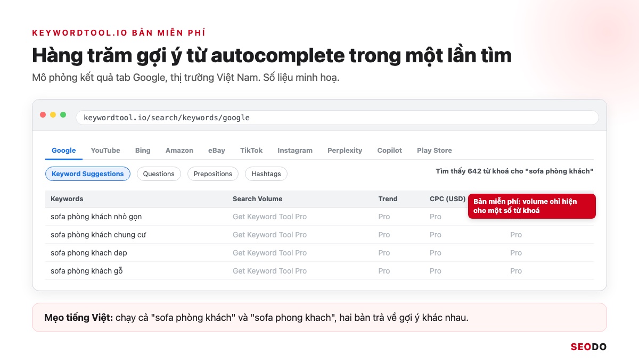Select keyword "sofa phong khach dep"
Image resolution: width=639 pixels, height=364 pixels.
click(x=89, y=253)
